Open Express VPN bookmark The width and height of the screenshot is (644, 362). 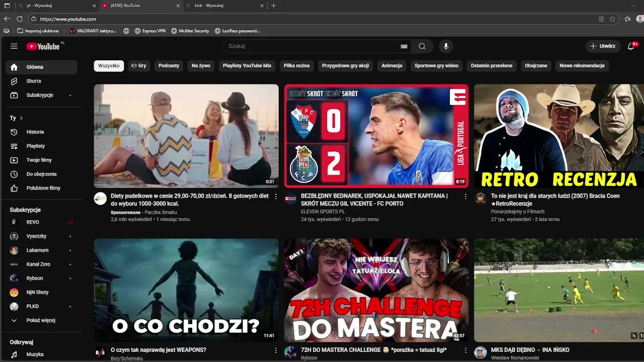(150, 31)
